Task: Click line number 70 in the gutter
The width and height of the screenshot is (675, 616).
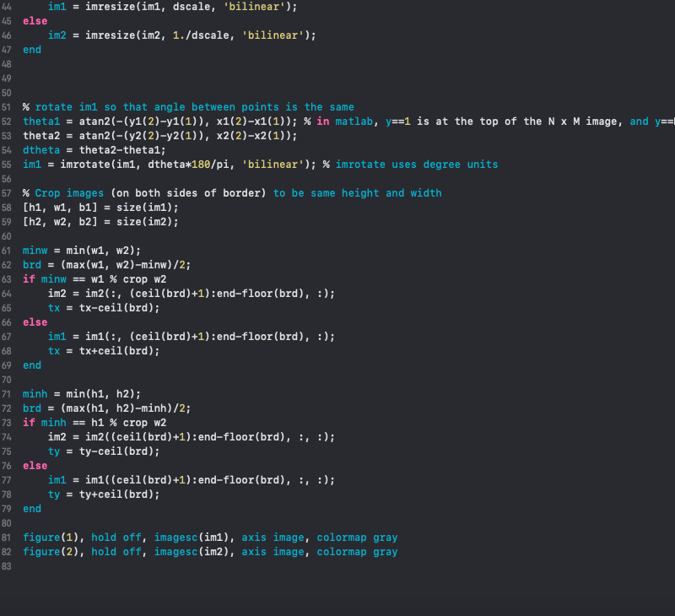Action: coord(7,380)
